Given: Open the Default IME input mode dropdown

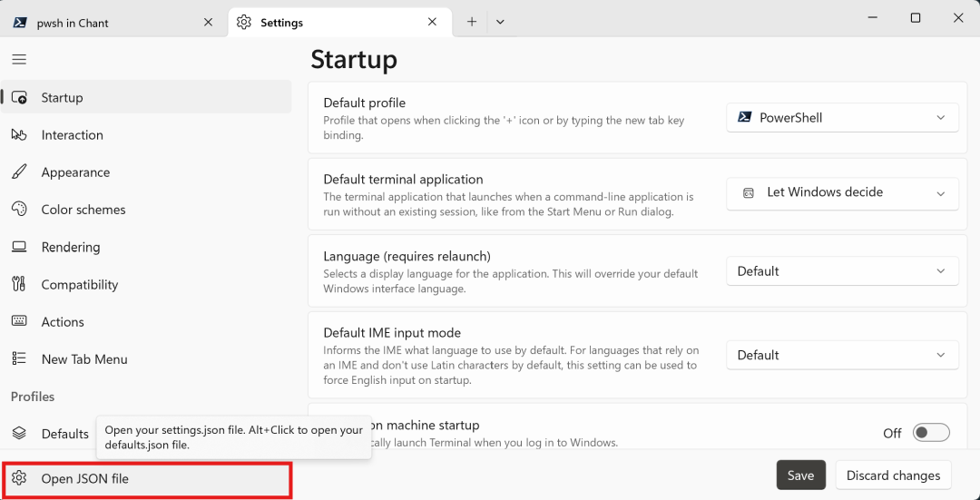Looking at the screenshot, I should pyautogui.click(x=841, y=356).
